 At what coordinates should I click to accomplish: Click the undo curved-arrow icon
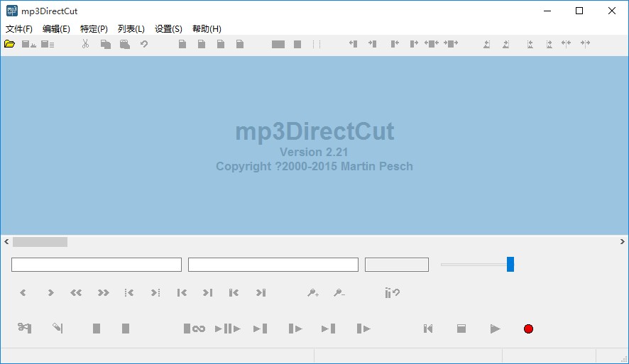point(144,44)
